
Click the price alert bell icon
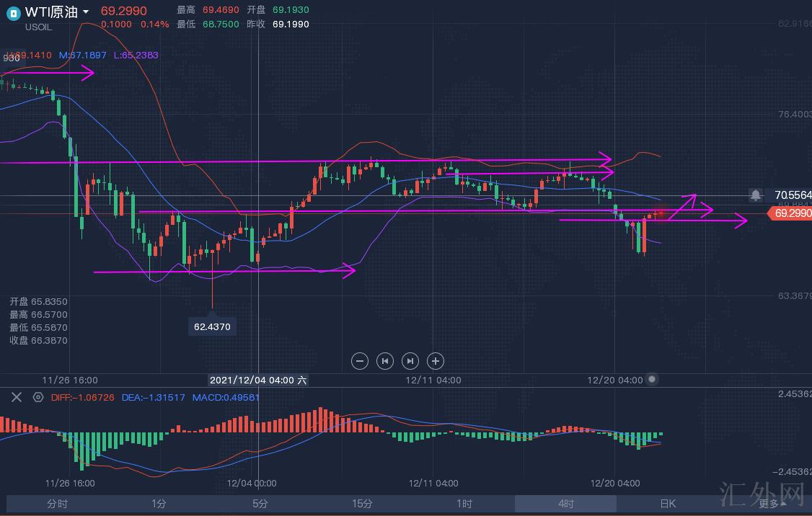coord(755,195)
